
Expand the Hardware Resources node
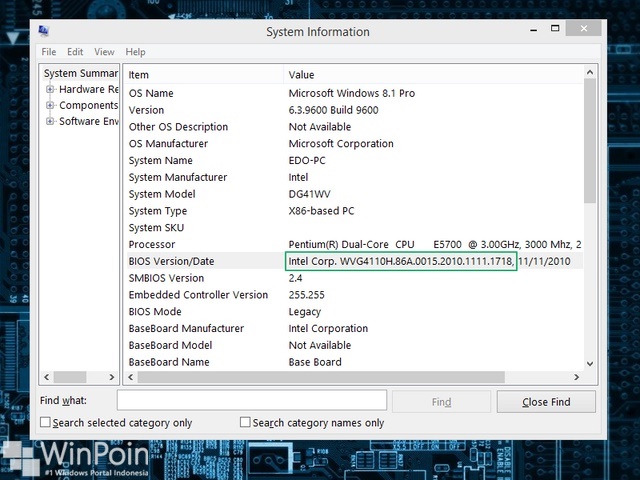point(50,89)
